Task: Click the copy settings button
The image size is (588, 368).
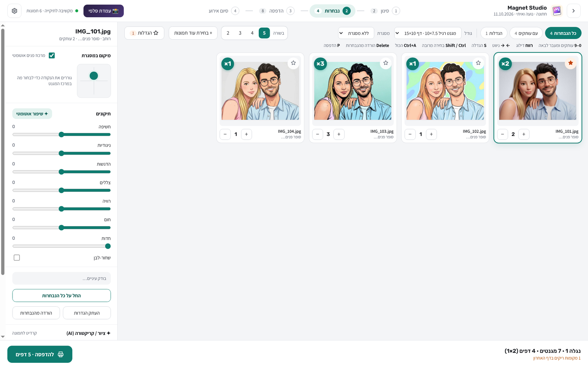Action: (x=87, y=313)
